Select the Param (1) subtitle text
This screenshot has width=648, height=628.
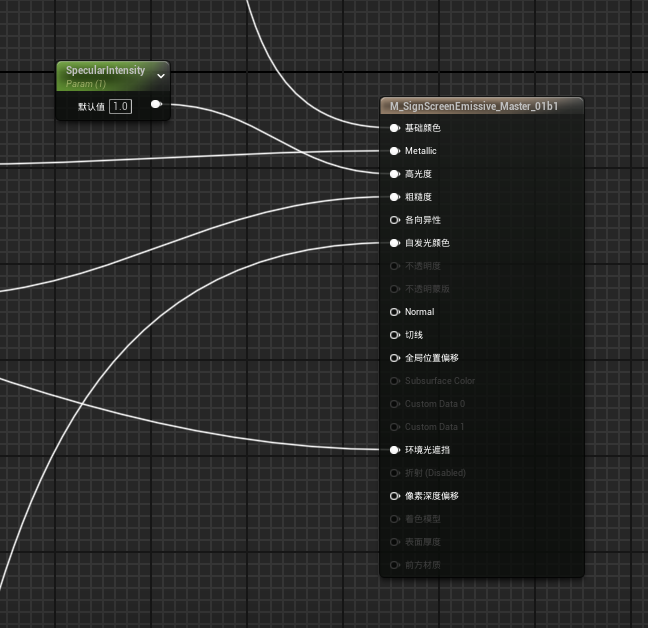(86, 84)
